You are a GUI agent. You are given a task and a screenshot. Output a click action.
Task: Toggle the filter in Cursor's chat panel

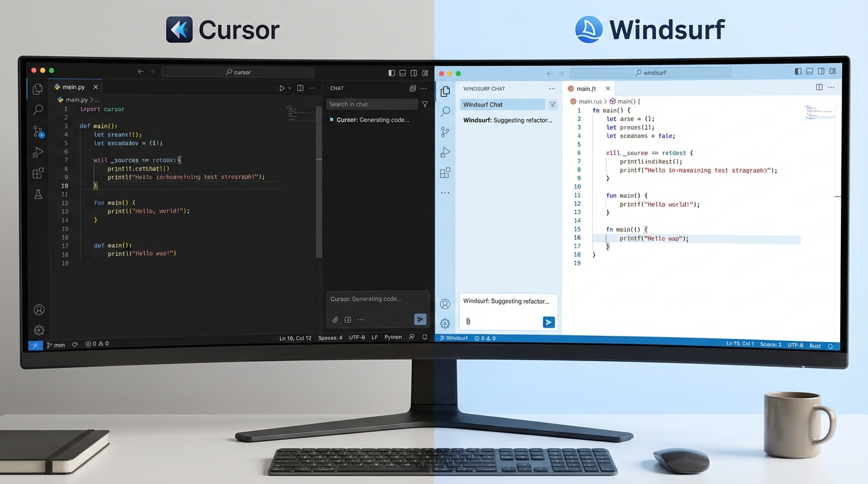(425, 104)
